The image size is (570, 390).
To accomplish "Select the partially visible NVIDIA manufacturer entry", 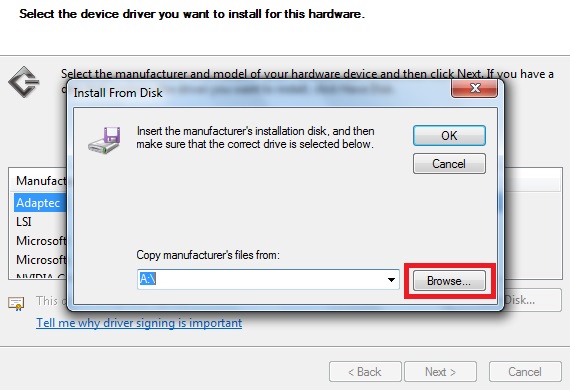I will [41, 276].
